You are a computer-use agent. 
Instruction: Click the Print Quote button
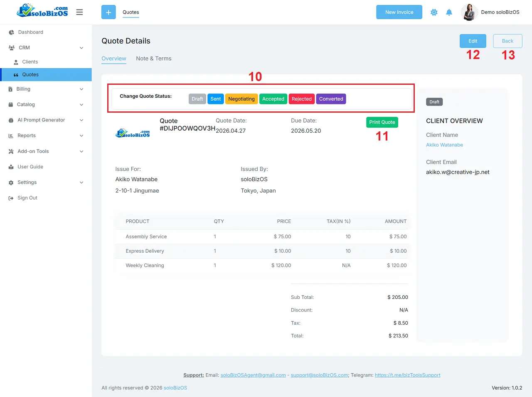pyautogui.click(x=382, y=122)
